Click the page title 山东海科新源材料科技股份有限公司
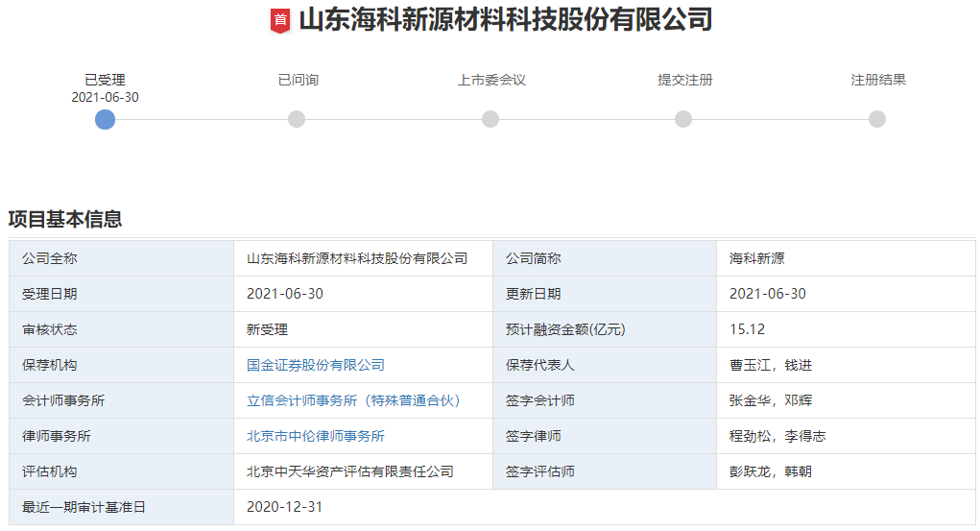The image size is (980, 531). 506,19
